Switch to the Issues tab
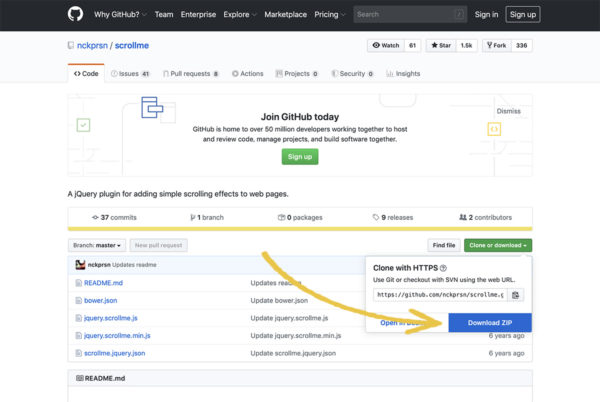Screen dimensions: 600x402 130,73
